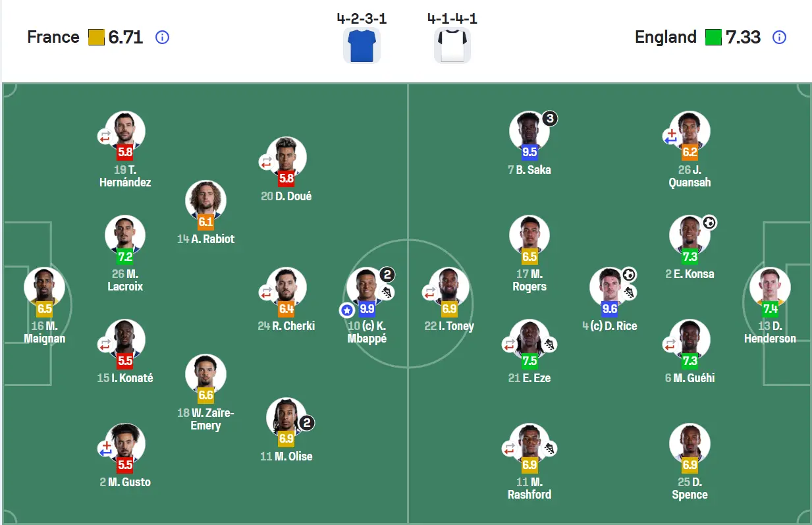Click the star badge on K. Mbappé
This screenshot has height=525, width=812.
pyautogui.click(x=347, y=310)
